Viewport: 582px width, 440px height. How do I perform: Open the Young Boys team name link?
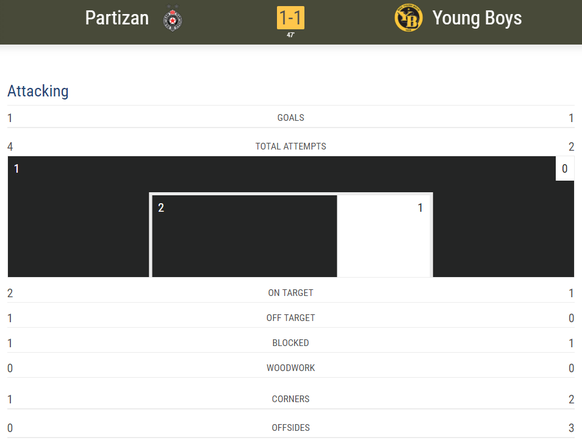click(x=477, y=18)
